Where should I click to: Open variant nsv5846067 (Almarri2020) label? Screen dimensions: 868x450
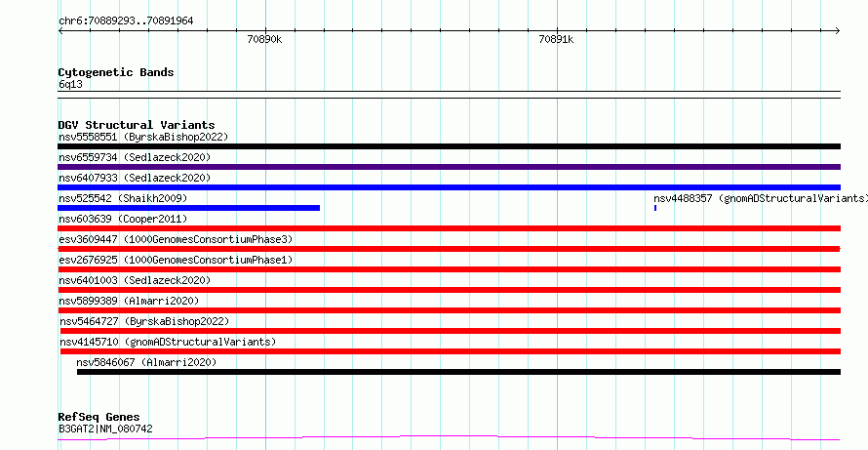tap(146, 362)
